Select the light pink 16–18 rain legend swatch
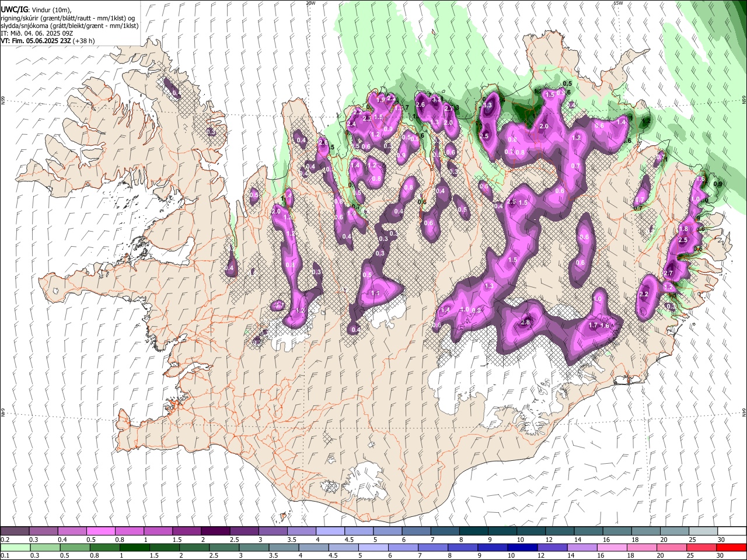747x560 pixels. (x=611, y=547)
